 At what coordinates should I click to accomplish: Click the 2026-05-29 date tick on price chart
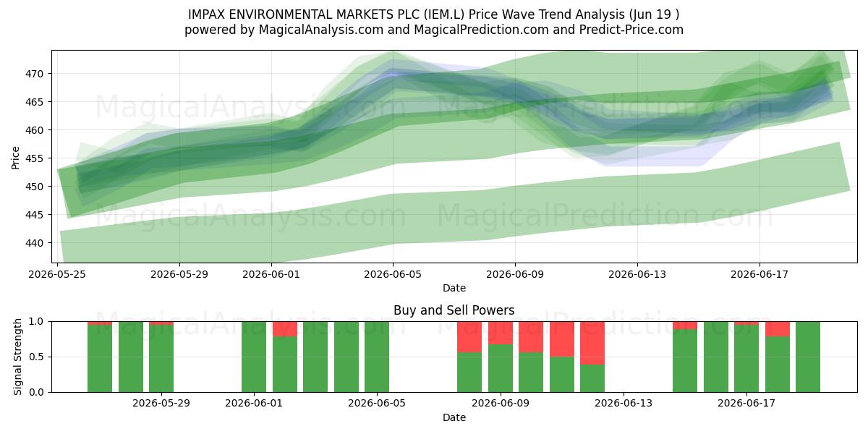[x=179, y=274]
